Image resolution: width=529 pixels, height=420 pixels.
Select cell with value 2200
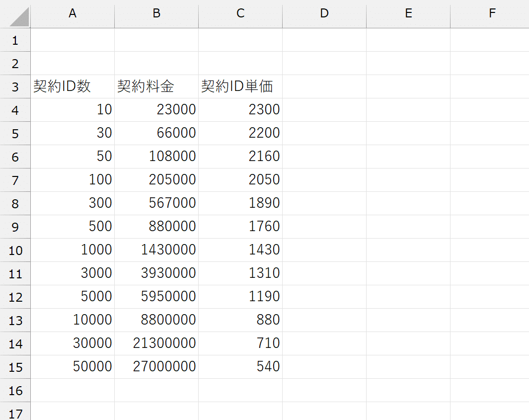pyautogui.click(x=240, y=133)
